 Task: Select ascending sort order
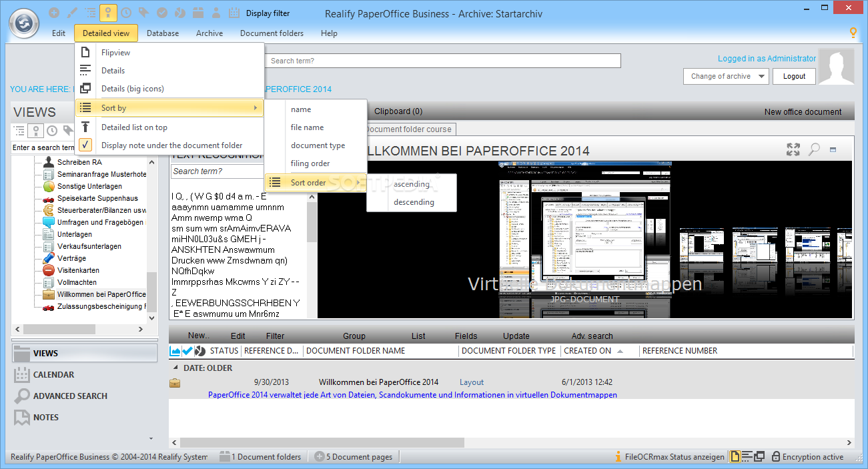412,184
